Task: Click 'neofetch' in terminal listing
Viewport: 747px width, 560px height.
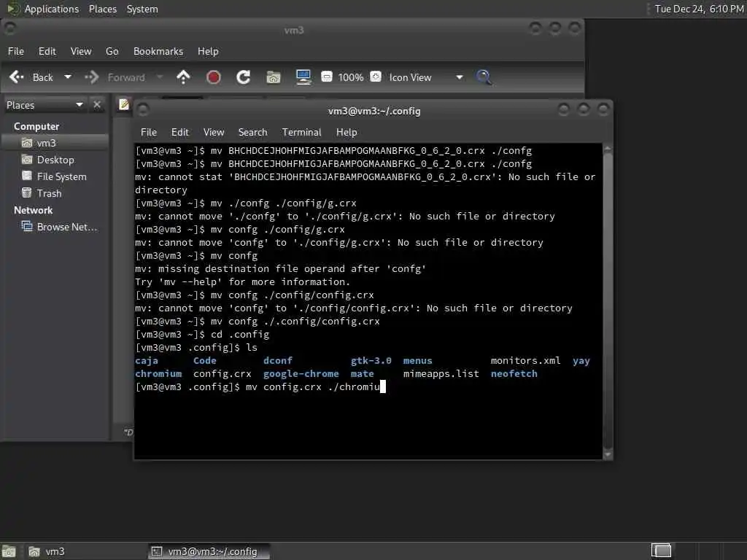Action: (514, 374)
